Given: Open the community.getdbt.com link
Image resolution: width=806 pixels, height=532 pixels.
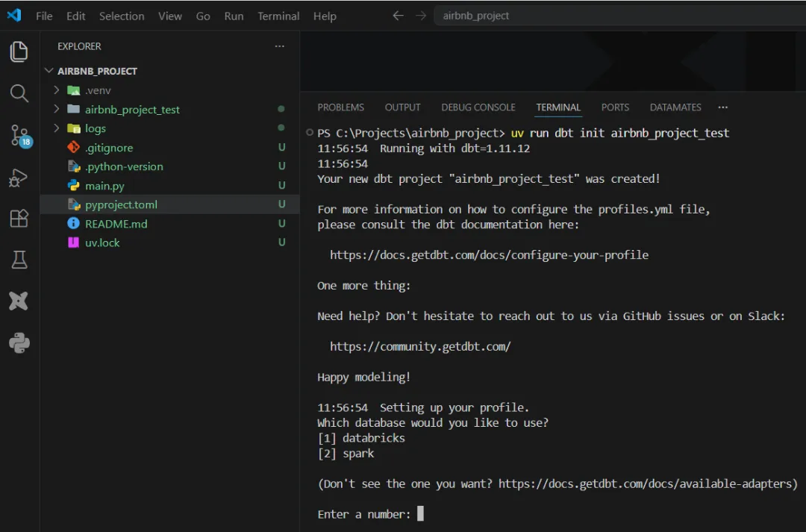Looking at the screenshot, I should pyautogui.click(x=420, y=346).
